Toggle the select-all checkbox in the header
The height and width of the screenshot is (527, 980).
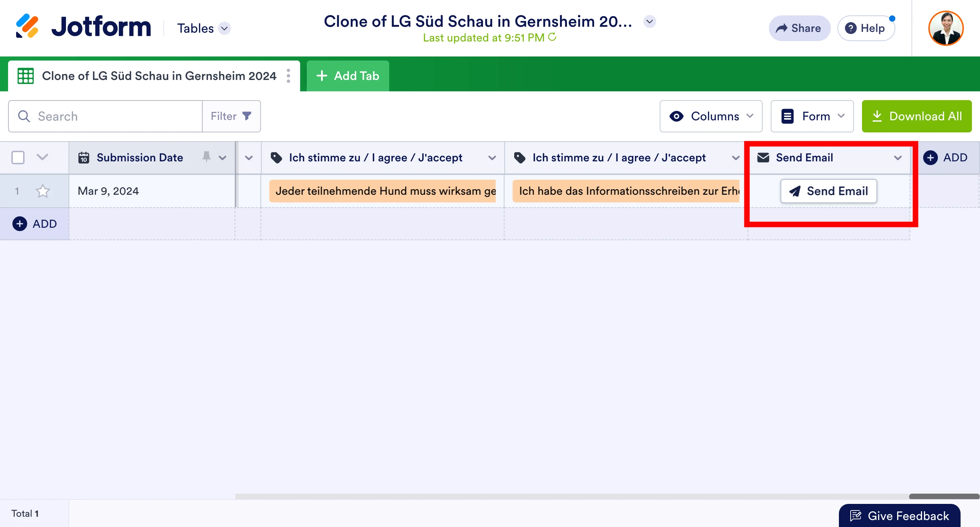[x=18, y=157]
